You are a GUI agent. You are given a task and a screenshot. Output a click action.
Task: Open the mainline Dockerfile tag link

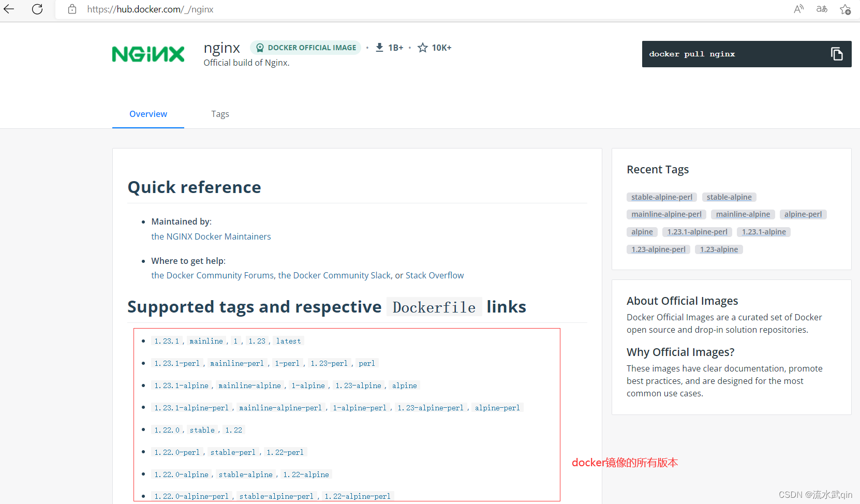click(x=206, y=341)
